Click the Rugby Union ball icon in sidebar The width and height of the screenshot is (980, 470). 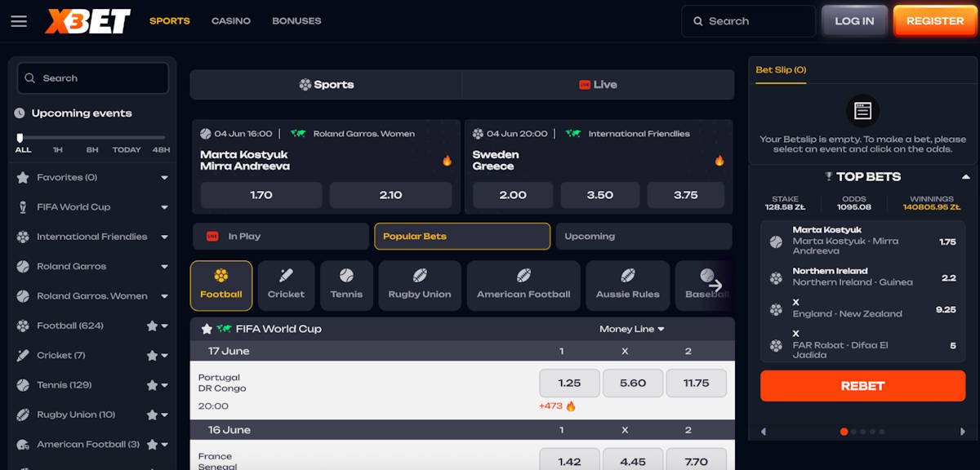click(x=22, y=415)
